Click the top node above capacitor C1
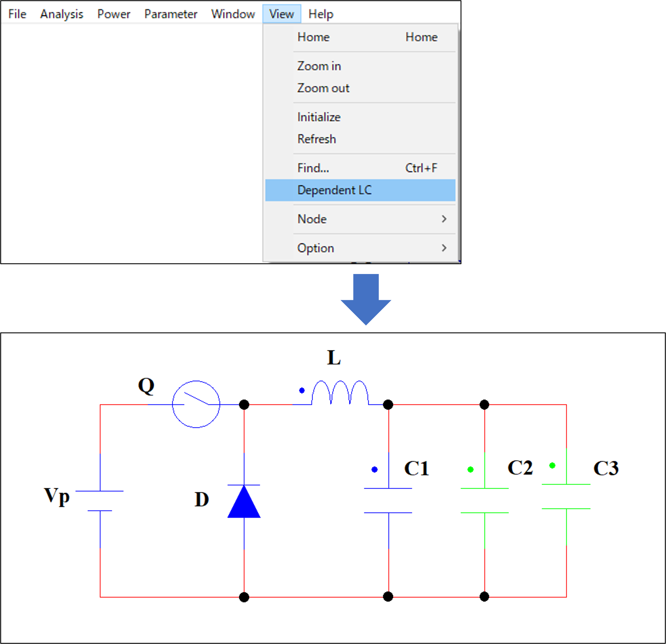666x644 pixels. (388, 405)
